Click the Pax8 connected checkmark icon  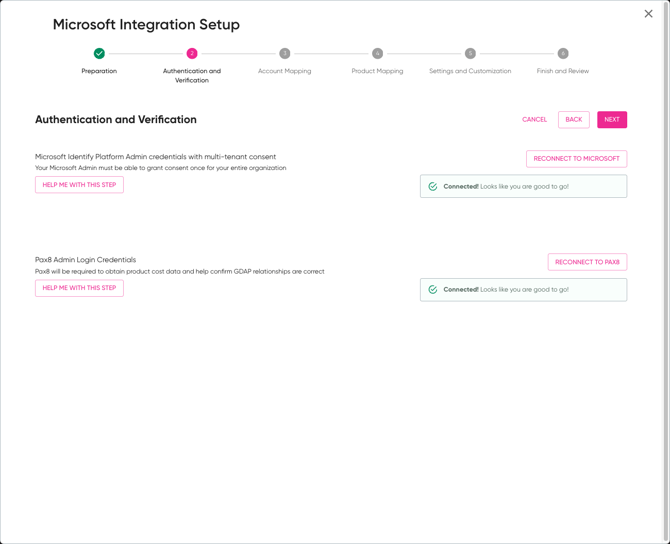click(433, 290)
